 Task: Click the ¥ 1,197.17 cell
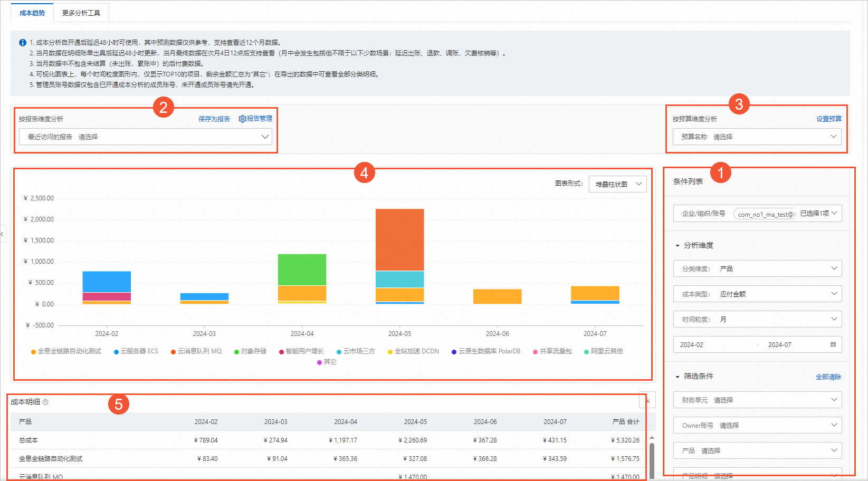(343, 440)
